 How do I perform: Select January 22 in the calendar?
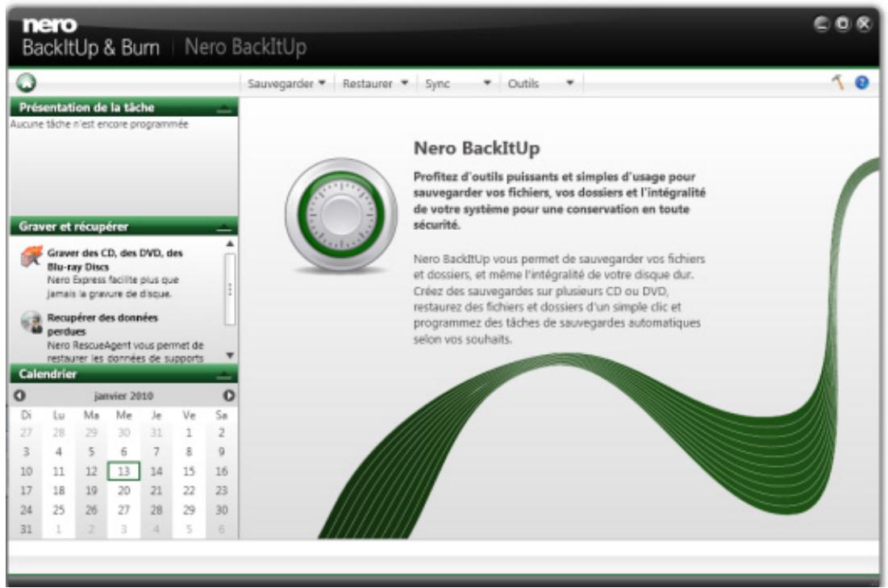pos(189,490)
